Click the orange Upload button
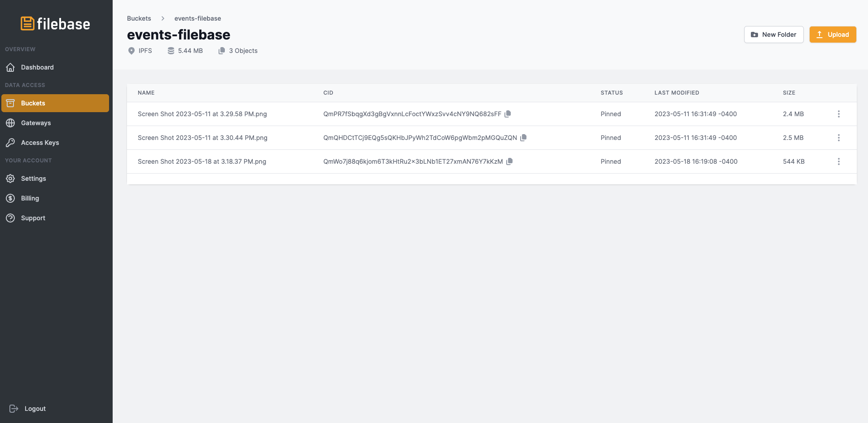Image resolution: width=868 pixels, height=423 pixels. [833, 35]
